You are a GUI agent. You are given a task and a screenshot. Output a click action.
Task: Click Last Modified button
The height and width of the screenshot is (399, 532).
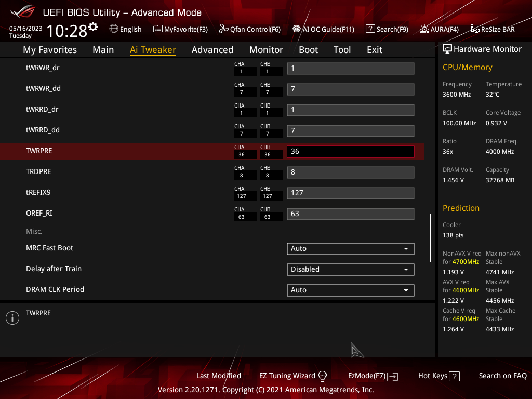click(x=219, y=376)
